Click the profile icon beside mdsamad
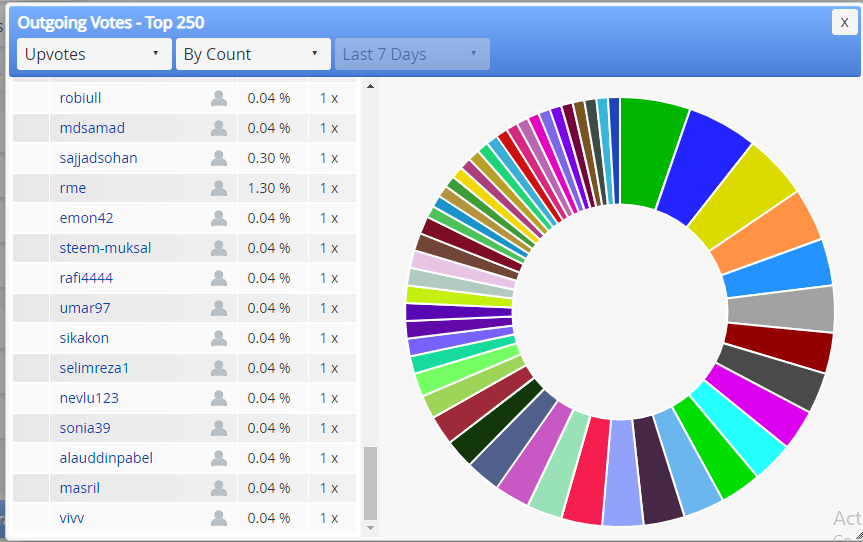Screen dimensions: 863x542 (219, 128)
